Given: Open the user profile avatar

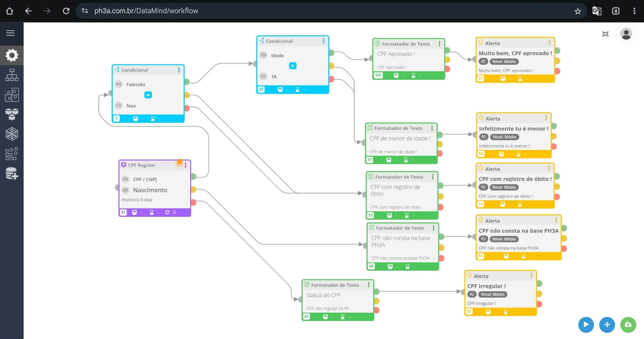Looking at the screenshot, I should pyautogui.click(x=626, y=34).
